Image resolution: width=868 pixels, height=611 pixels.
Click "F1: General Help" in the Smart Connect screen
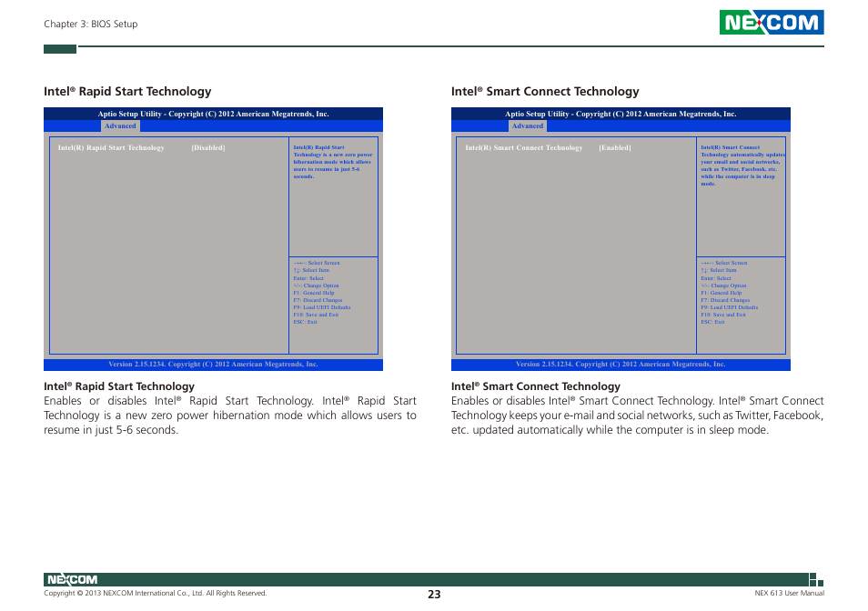click(x=722, y=293)
